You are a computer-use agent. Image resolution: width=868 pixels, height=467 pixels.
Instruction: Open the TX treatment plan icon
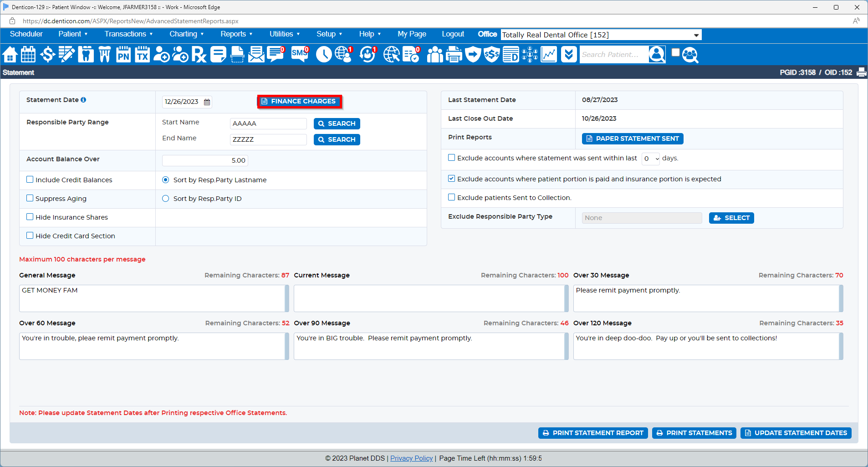pos(142,54)
